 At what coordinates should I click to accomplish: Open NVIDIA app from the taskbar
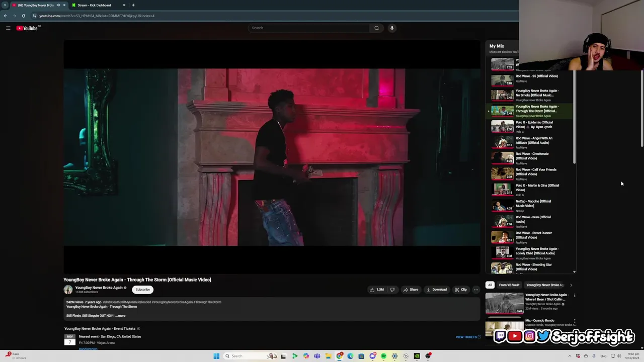[417, 356]
